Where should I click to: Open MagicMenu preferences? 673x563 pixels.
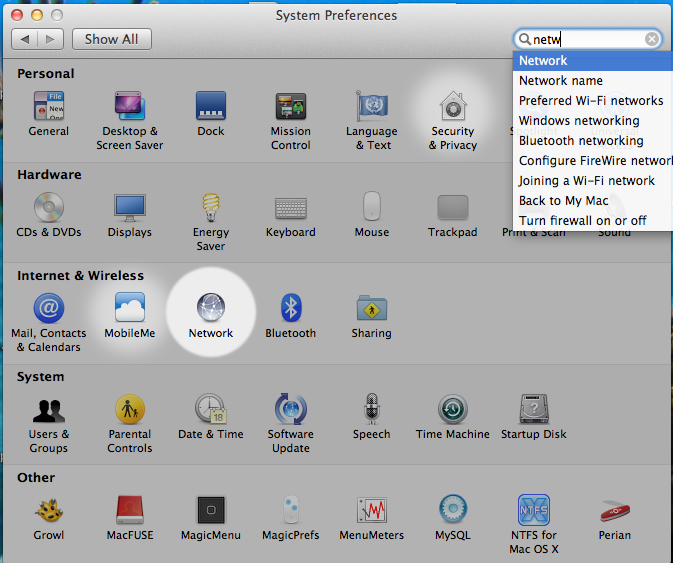[x=211, y=518]
